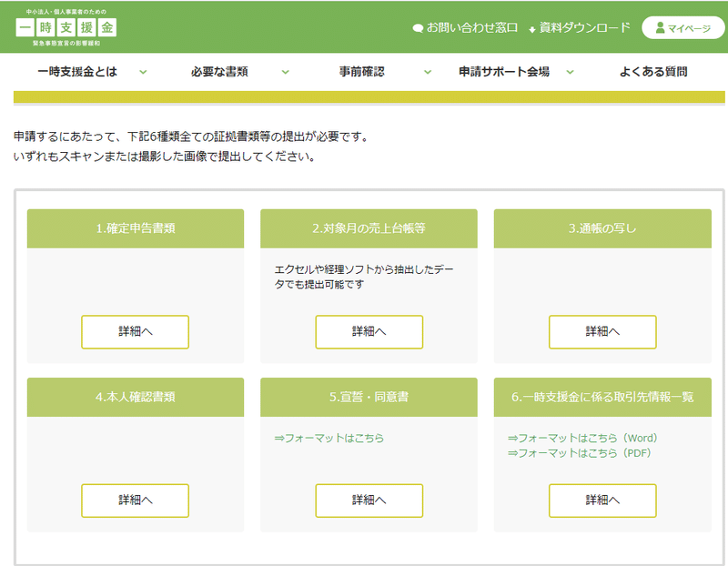The height and width of the screenshot is (566, 728).
Task: Click 詳細へ under 1.確定申告書類
Action: pyautogui.click(x=135, y=331)
